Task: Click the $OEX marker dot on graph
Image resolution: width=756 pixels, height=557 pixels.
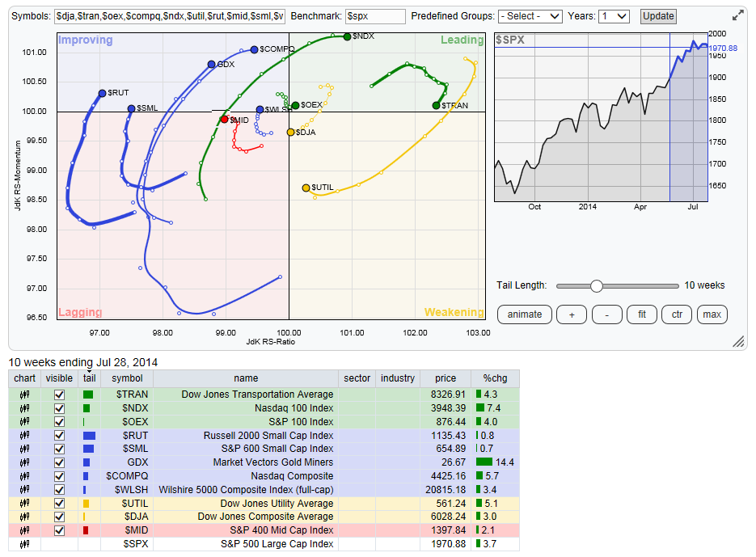Action: [x=296, y=105]
